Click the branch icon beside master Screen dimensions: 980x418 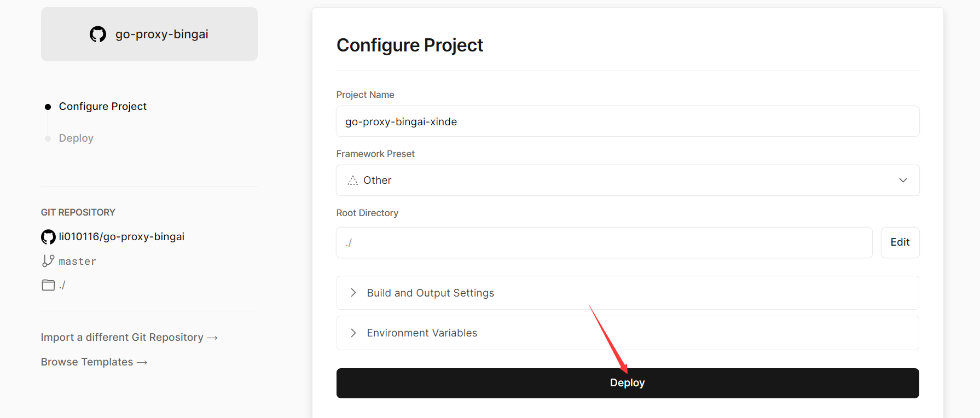pos(48,261)
